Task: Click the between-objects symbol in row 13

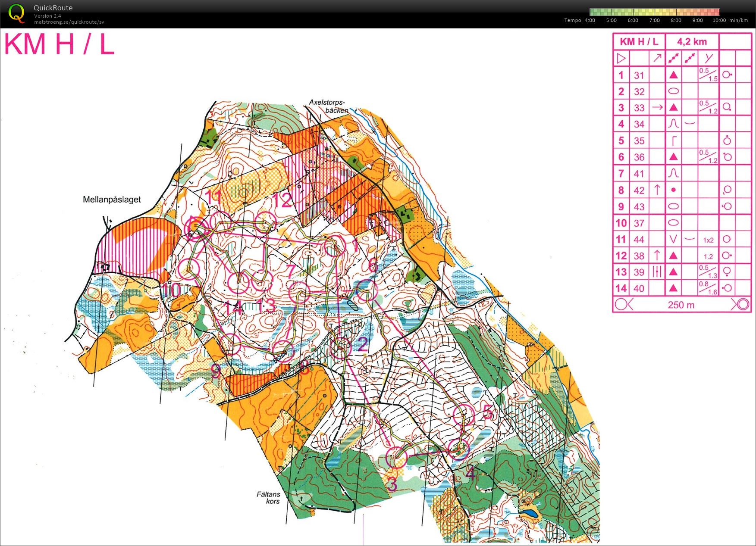Action: coord(657,271)
